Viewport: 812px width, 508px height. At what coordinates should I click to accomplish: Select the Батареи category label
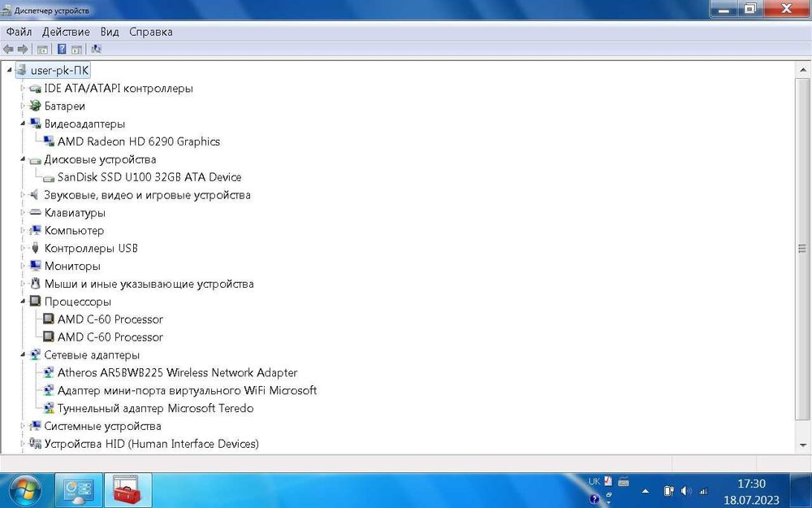tap(64, 106)
